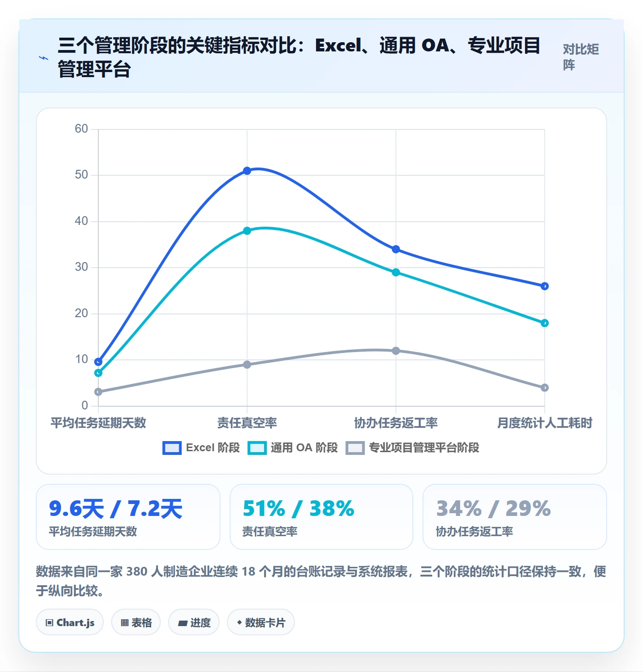
Task: Click the 专业项目管理平台阶段 legend label
Action: 424,448
